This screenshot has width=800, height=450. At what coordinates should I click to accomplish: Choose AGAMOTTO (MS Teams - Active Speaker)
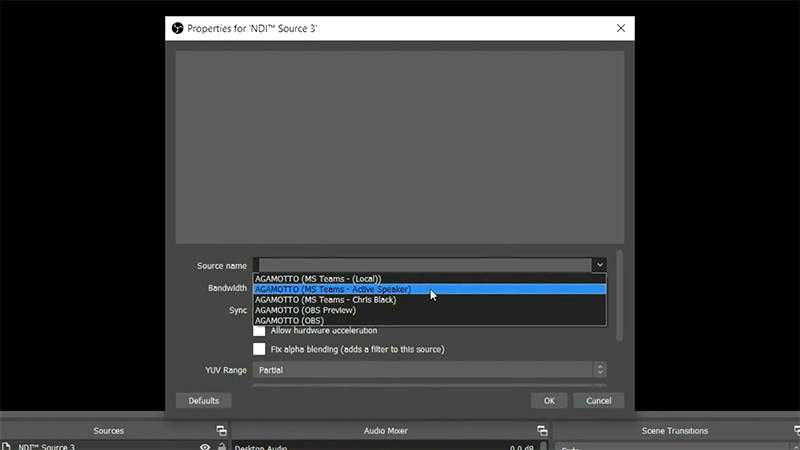point(429,289)
